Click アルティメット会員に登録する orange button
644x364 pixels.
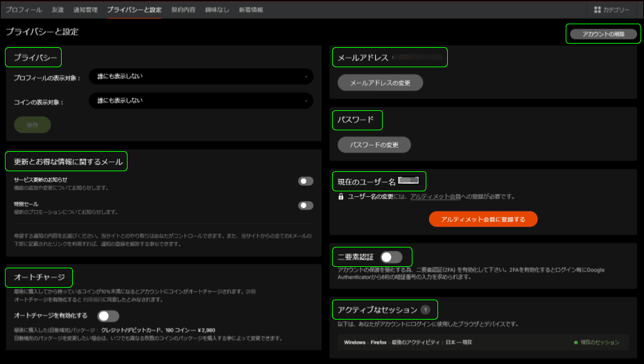[x=483, y=219]
